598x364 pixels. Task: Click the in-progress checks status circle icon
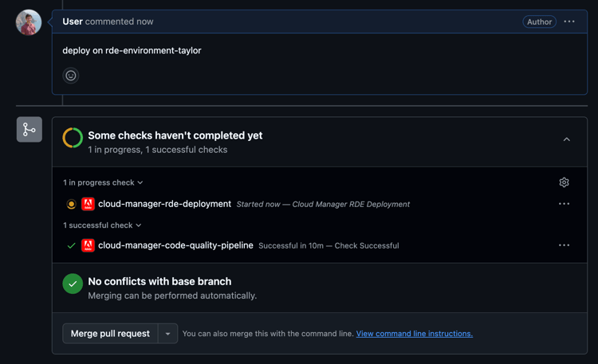click(73, 138)
